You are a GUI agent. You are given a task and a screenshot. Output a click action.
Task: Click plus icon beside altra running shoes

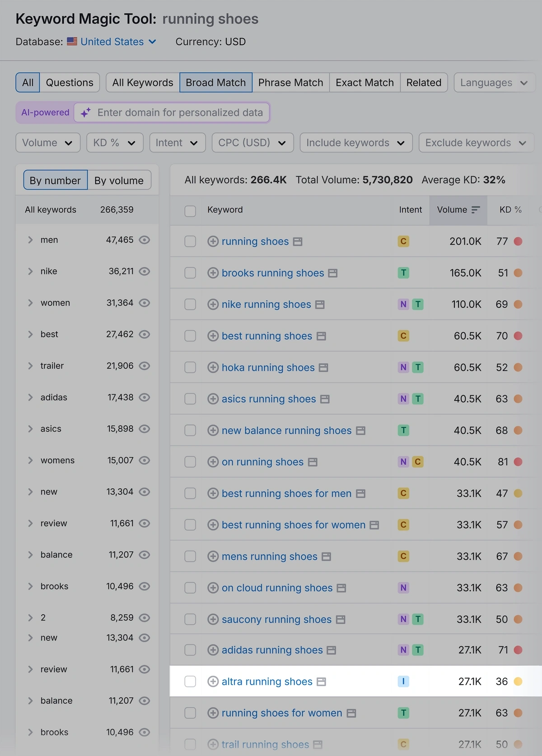coord(213,682)
